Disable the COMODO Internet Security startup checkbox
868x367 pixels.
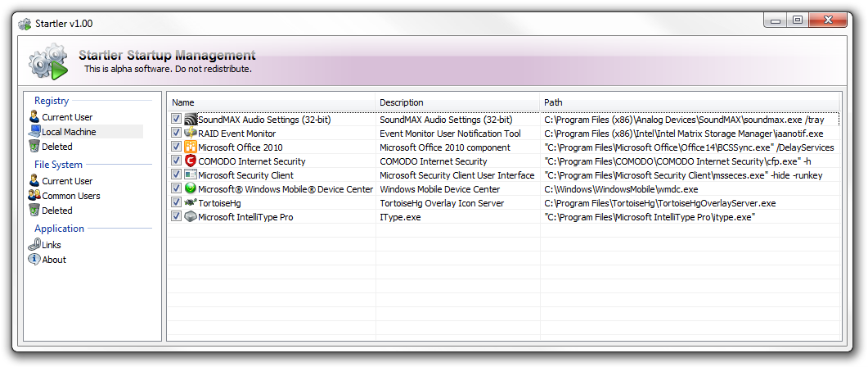[x=177, y=161]
